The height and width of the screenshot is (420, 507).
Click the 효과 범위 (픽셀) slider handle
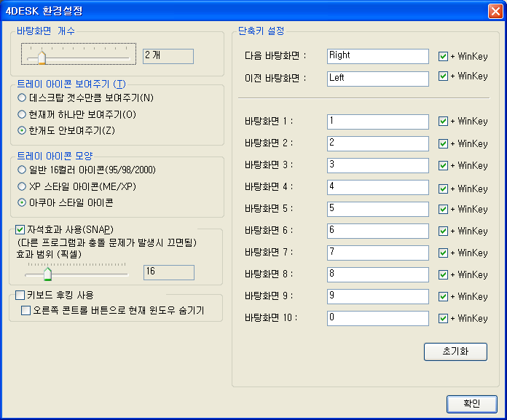tap(47, 273)
